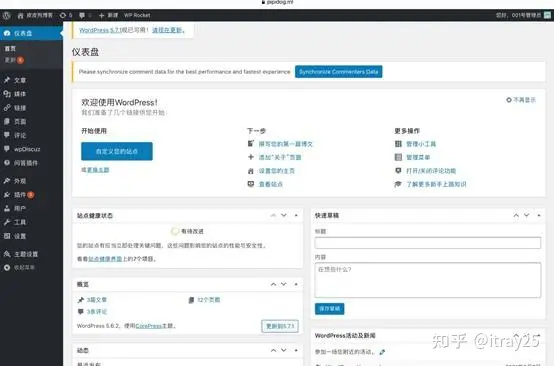Image resolution: width=554 pixels, height=366 pixels.
Task: Toggle 概览 widget panel triangle
Action: [x=296, y=284]
